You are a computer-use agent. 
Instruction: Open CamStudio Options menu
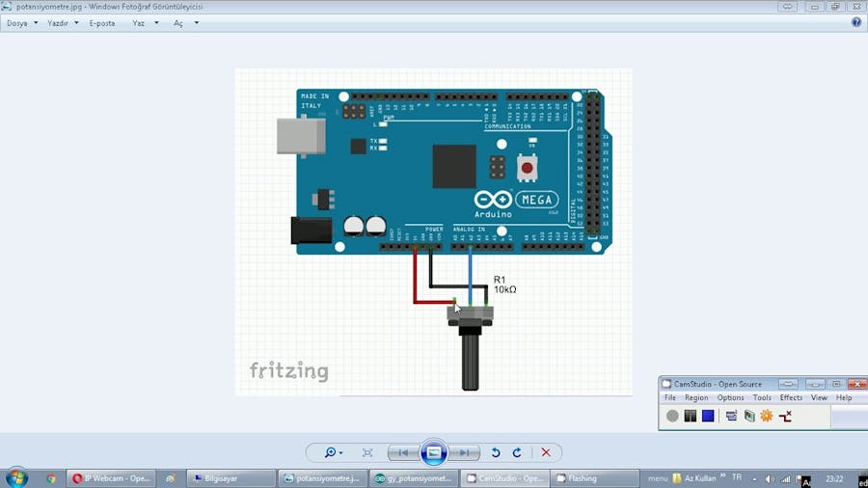pos(730,397)
